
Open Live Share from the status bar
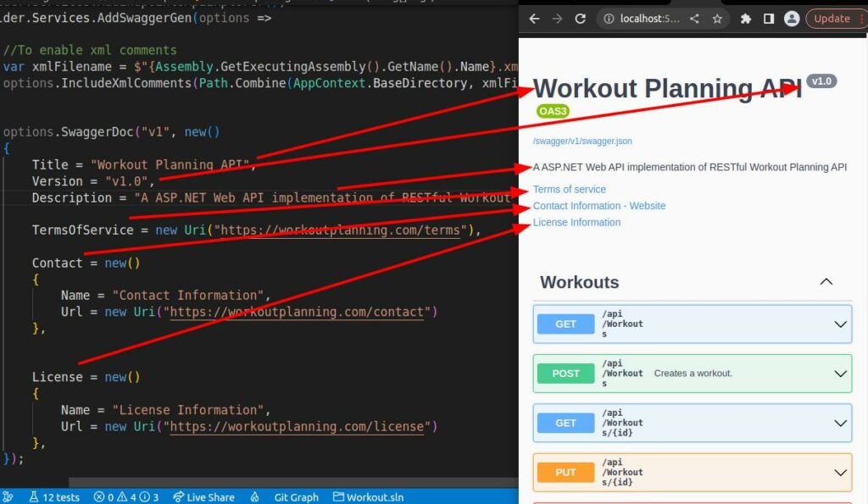coord(203,497)
